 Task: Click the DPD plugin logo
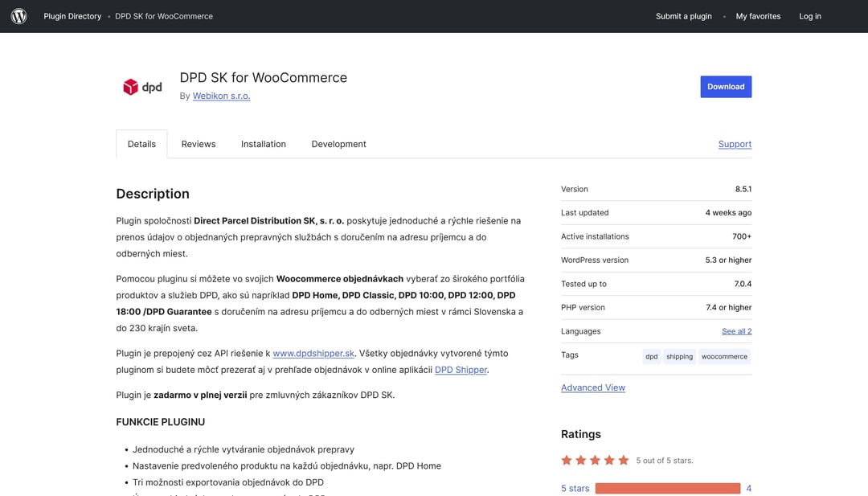[142, 87]
